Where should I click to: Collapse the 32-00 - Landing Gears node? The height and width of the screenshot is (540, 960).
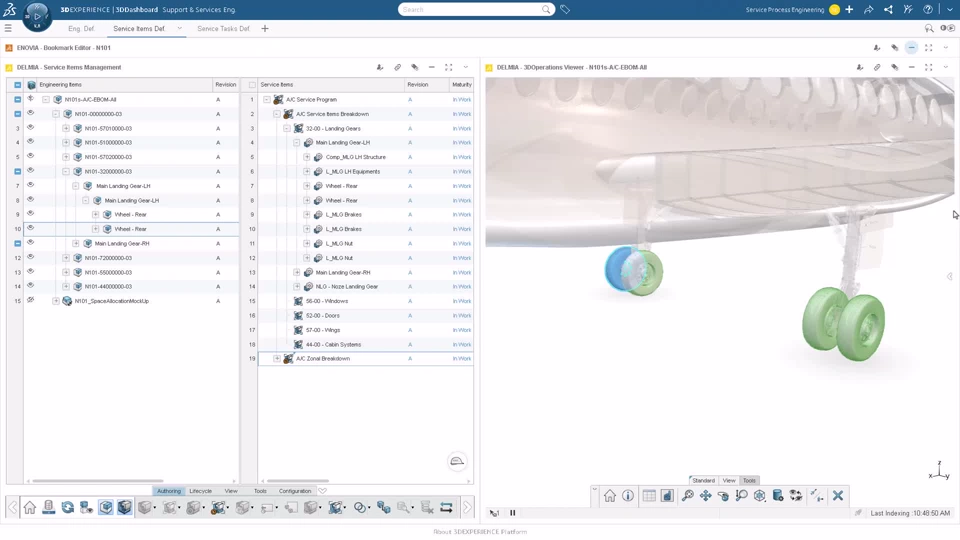click(287, 129)
